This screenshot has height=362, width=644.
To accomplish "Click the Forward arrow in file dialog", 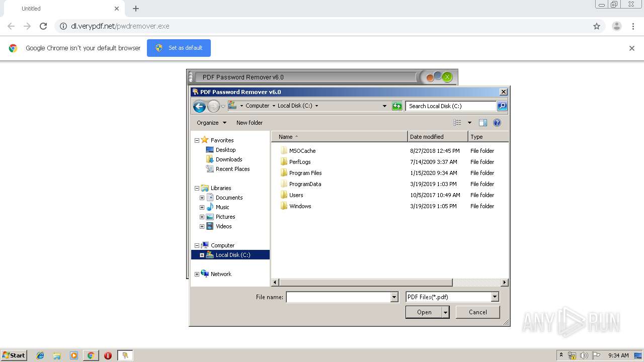I will (x=213, y=106).
